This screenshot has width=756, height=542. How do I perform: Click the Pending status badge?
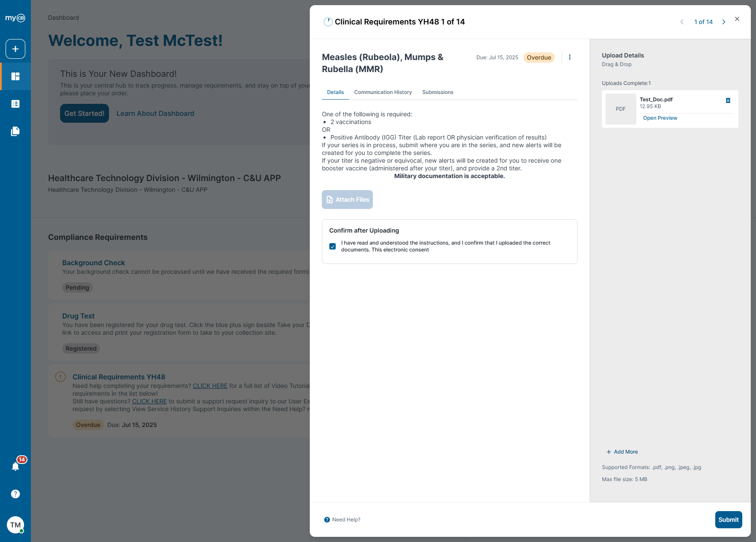[x=77, y=288]
